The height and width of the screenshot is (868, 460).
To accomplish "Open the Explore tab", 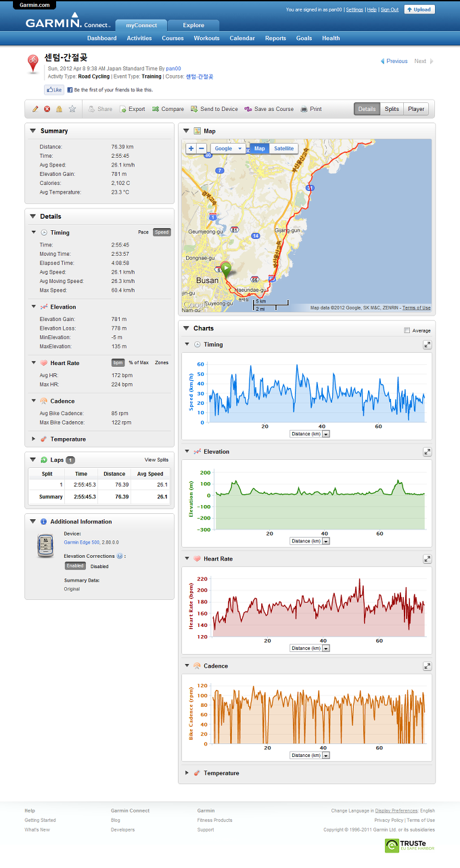I will [x=193, y=25].
